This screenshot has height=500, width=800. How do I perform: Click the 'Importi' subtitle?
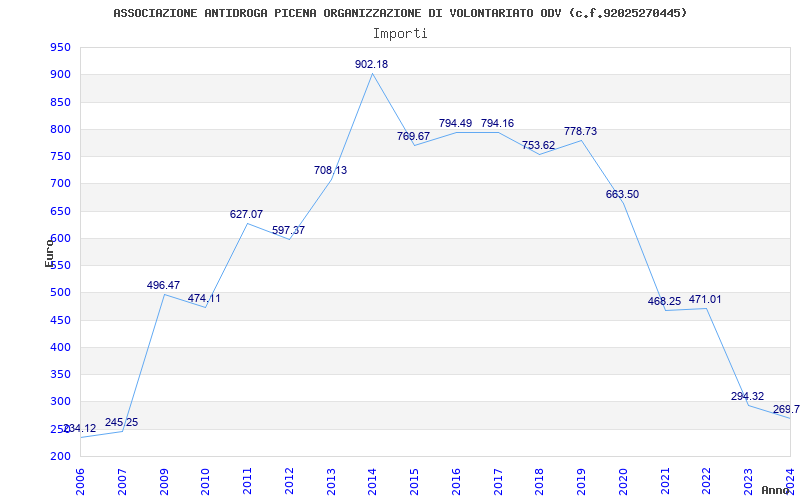(x=400, y=34)
